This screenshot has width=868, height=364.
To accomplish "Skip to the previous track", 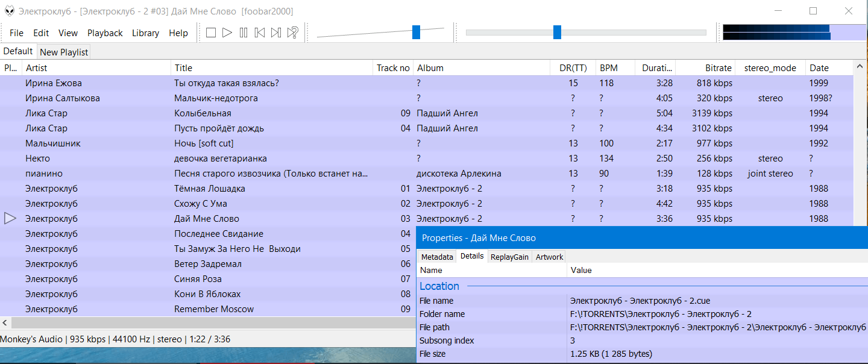I will point(260,33).
